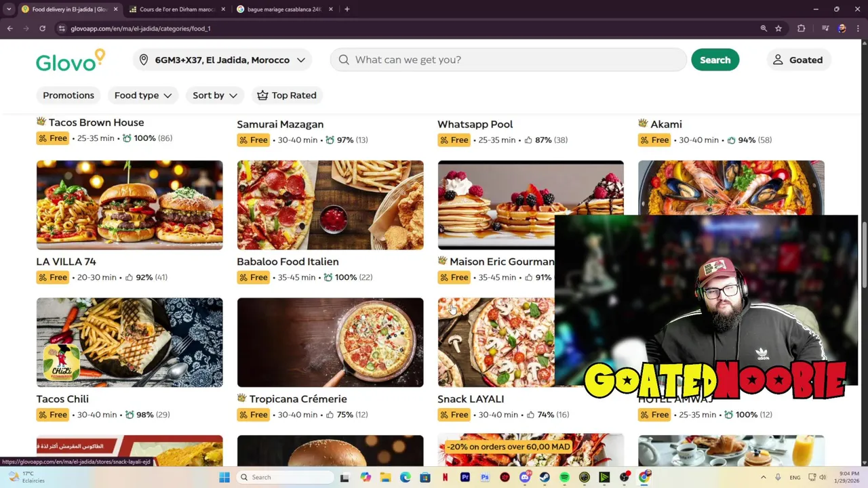Open Adobe Premiere Pro from the taskbar

click(x=465, y=477)
